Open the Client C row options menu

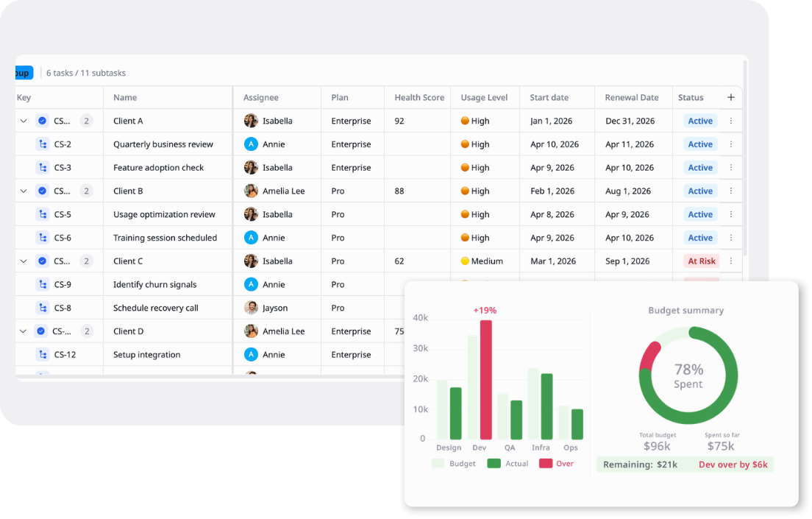point(730,261)
